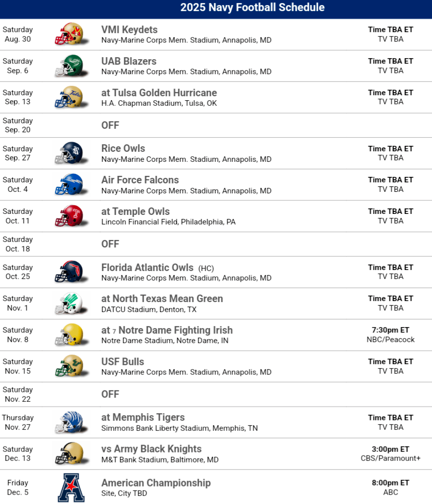
Task: Open the American Championship link
Action: point(156,483)
